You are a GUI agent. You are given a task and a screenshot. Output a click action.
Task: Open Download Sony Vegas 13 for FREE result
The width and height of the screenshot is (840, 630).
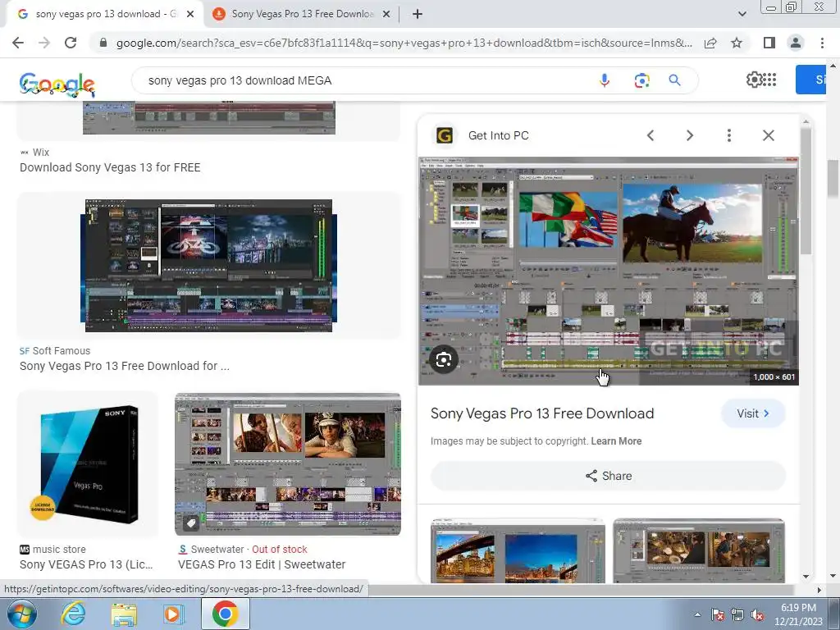coord(111,167)
